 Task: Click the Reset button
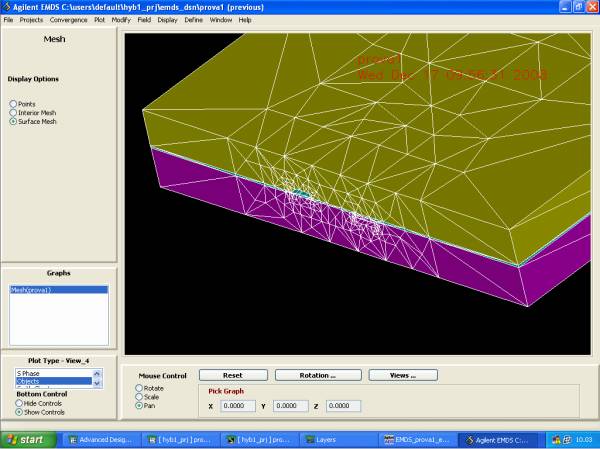tap(233, 375)
